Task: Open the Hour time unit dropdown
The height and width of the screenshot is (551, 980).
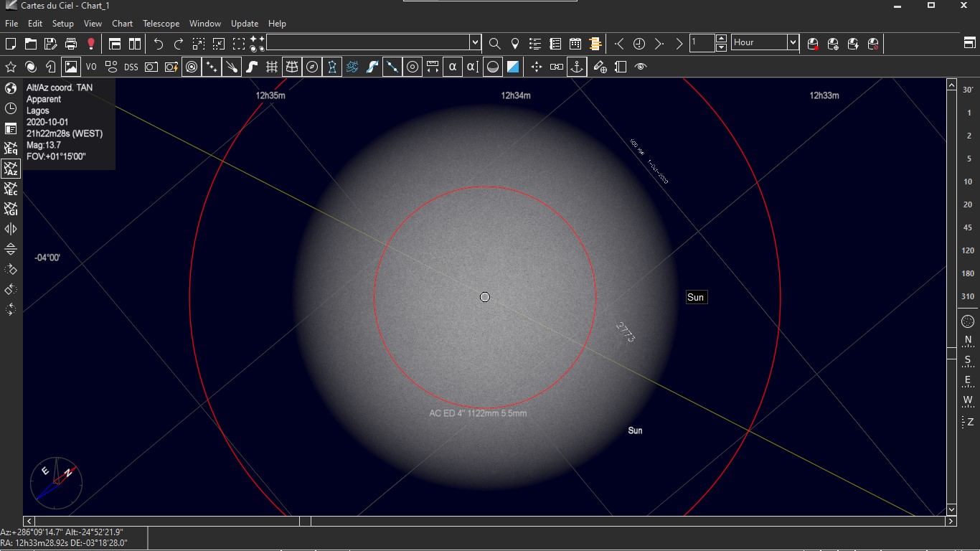Action: click(793, 42)
